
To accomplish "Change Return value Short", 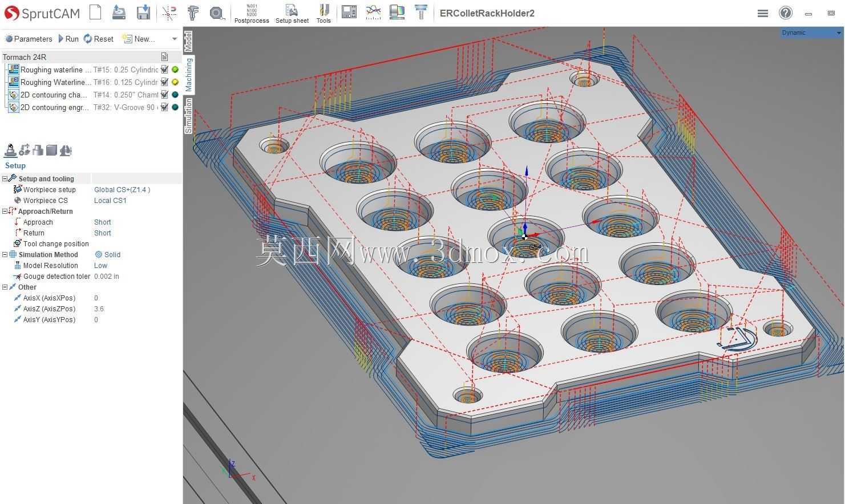I will tap(103, 233).
